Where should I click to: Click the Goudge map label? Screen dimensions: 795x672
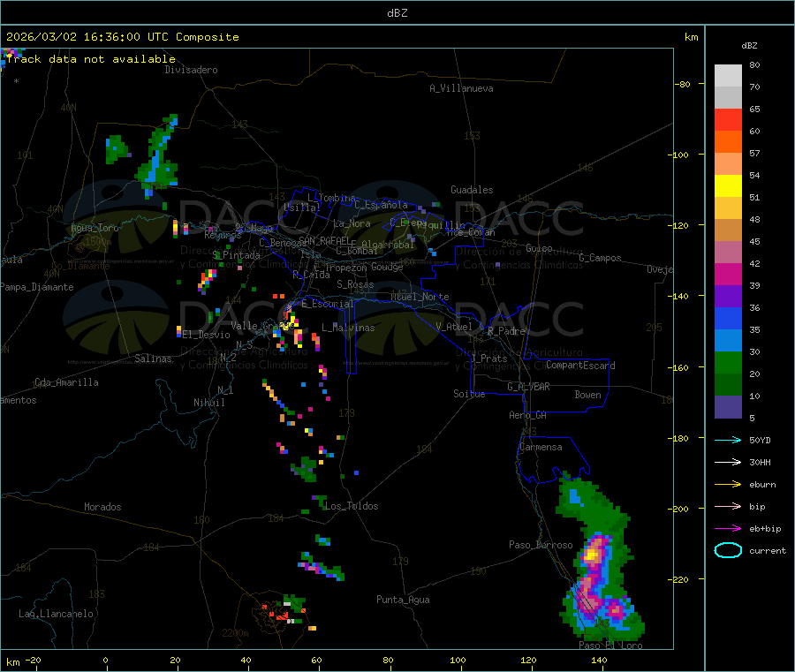click(x=387, y=267)
